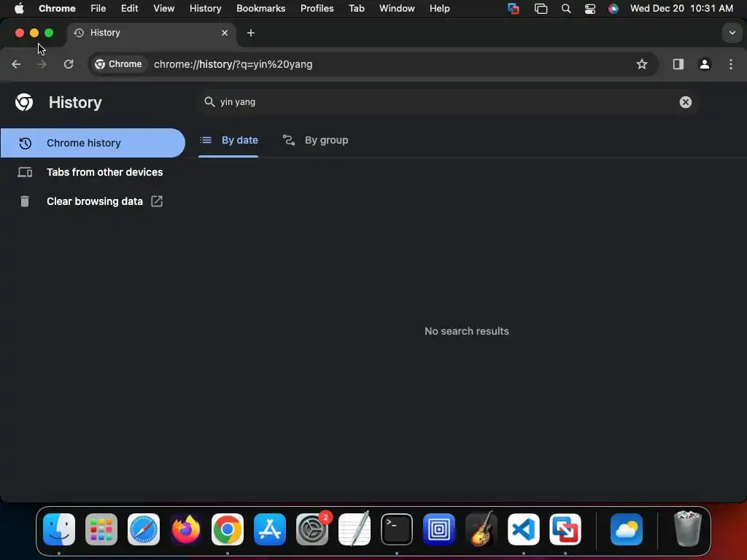Clear the yin yang search query
This screenshot has height=560, width=747.
[x=685, y=102]
